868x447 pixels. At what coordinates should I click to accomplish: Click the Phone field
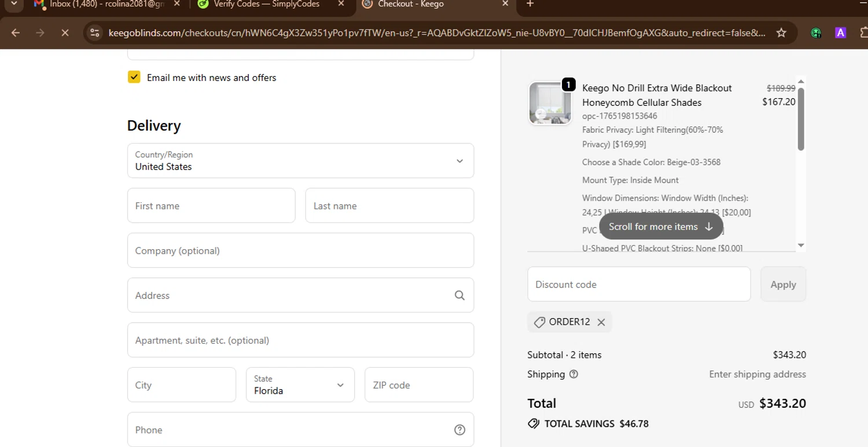point(300,430)
